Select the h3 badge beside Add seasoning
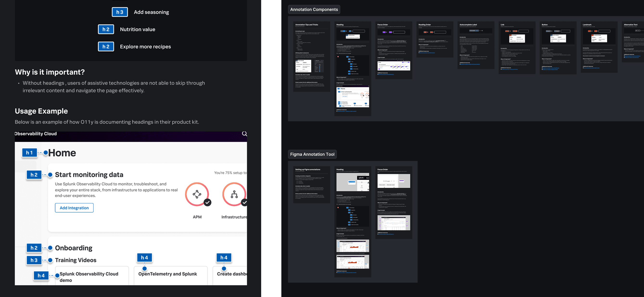Viewport: 644px width, 297px height. click(120, 12)
